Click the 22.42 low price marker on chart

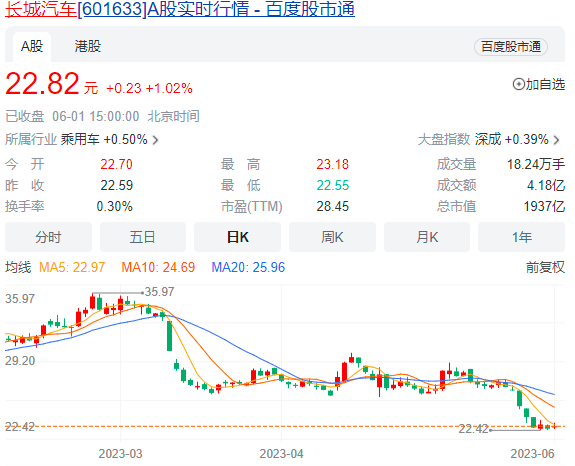coord(473,429)
